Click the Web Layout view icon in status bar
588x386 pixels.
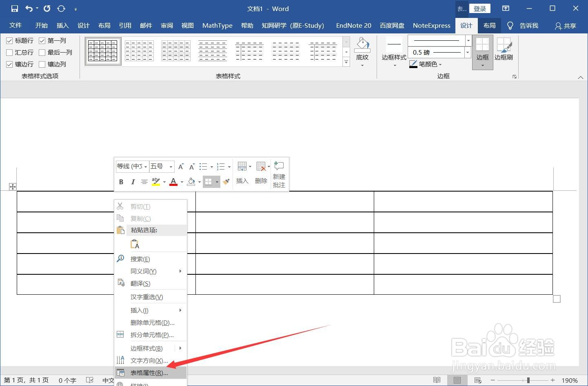click(478, 380)
